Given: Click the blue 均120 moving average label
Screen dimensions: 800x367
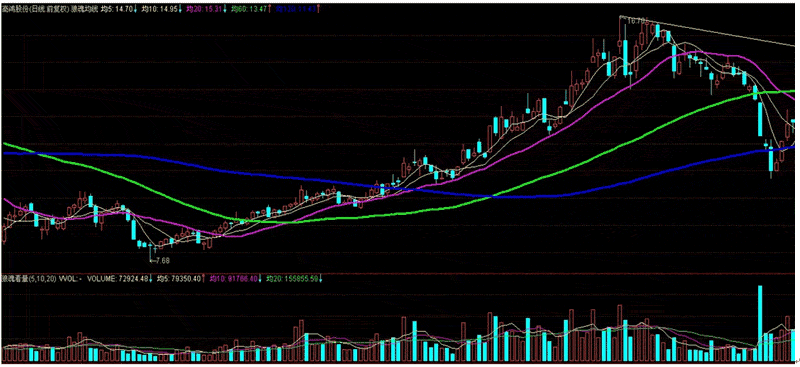Looking at the screenshot, I should (x=295, y=9).
